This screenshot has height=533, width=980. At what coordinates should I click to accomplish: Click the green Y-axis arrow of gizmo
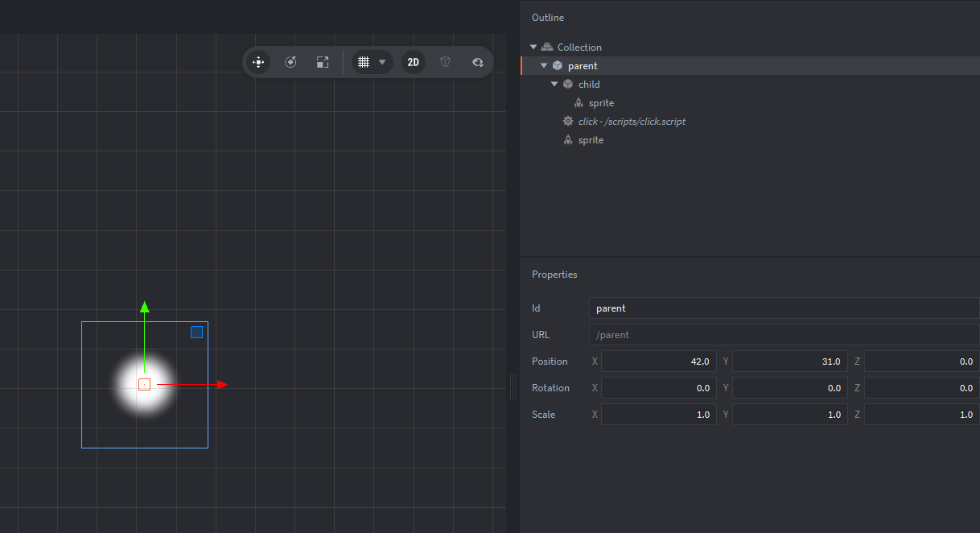click(x=145, y=307)
